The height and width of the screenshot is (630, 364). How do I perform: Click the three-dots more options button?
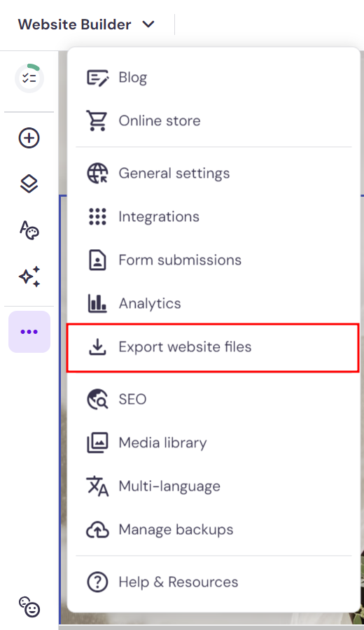(x=29, y=332)
